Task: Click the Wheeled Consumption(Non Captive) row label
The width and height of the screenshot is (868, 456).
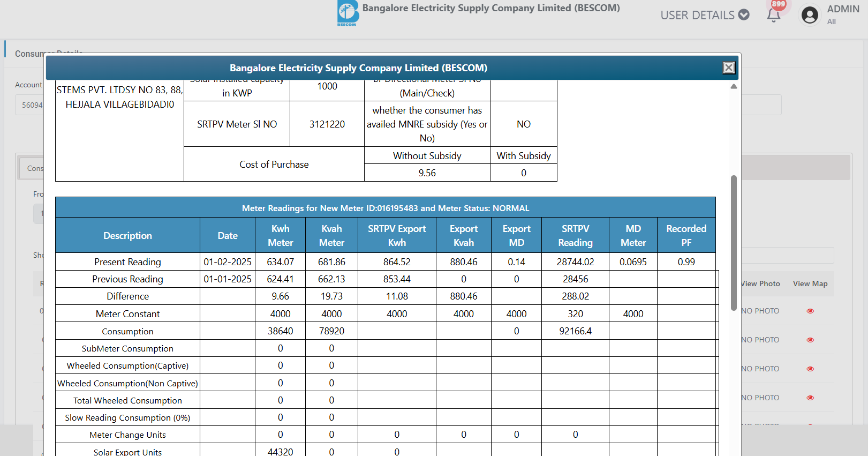Action: (127, 383)
